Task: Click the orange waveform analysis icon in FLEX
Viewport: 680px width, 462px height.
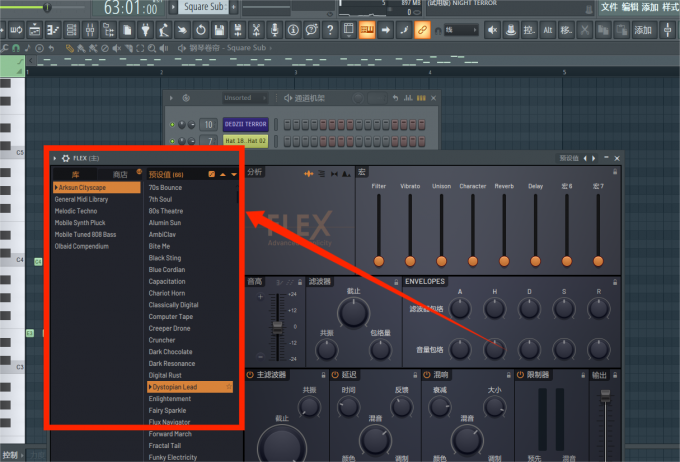Action: click(308, 174)
